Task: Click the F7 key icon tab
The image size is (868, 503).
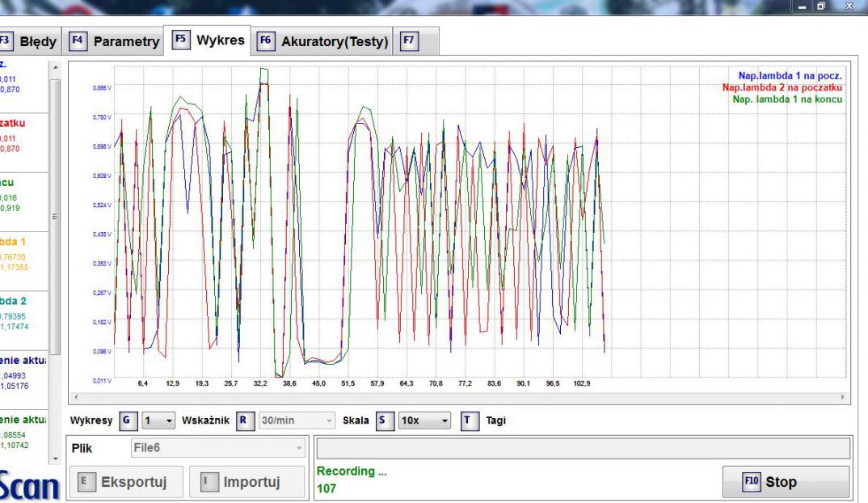Action: pos(409,40)
